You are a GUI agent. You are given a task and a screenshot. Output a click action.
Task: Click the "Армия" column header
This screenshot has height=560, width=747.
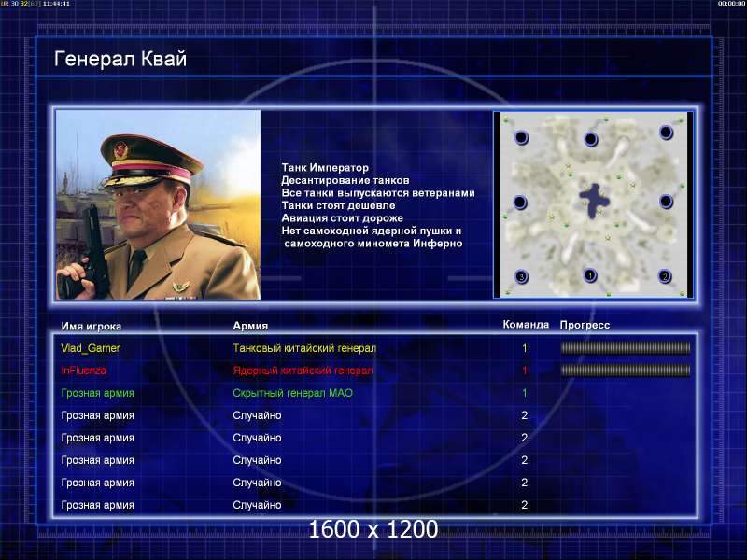250,327
